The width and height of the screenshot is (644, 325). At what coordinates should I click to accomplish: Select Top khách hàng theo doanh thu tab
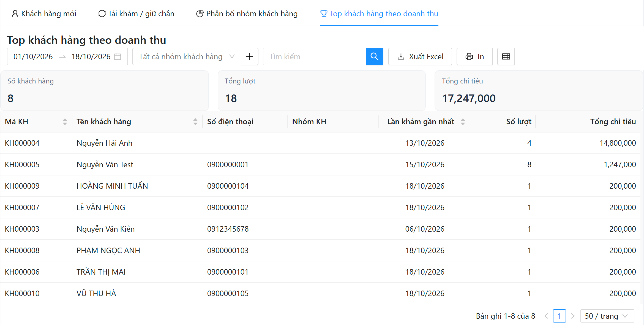[379, 13]
